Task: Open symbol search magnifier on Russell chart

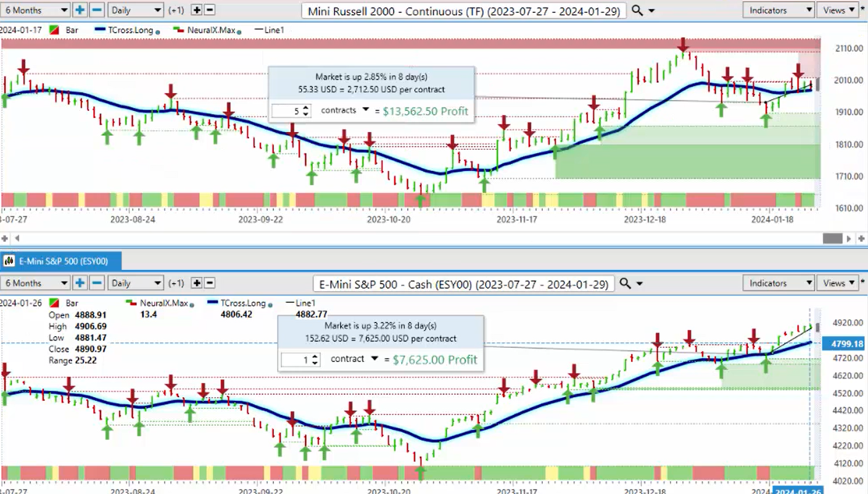Action: [x=637, y=10]
